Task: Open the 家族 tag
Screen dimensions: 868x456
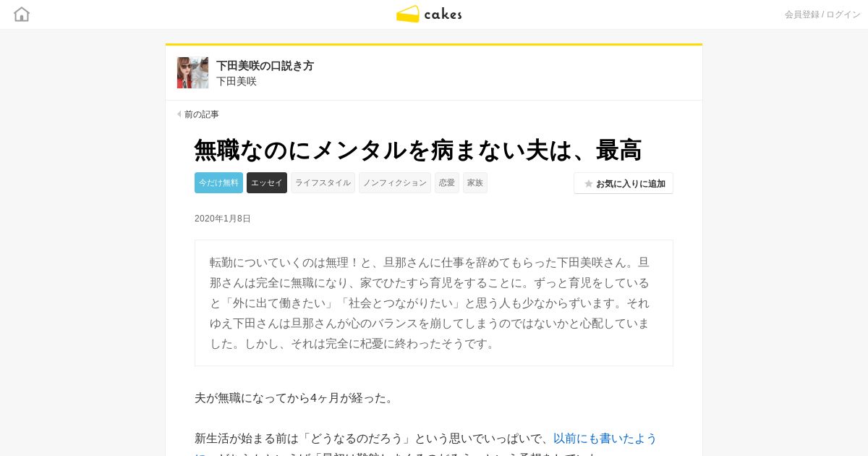Action: click(x=475, y=182)
